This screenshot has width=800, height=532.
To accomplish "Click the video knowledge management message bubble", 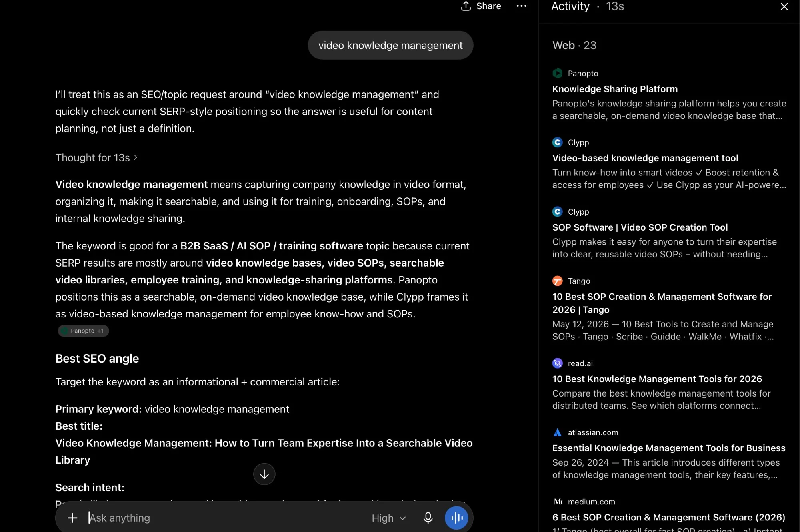I will (390, 45).
